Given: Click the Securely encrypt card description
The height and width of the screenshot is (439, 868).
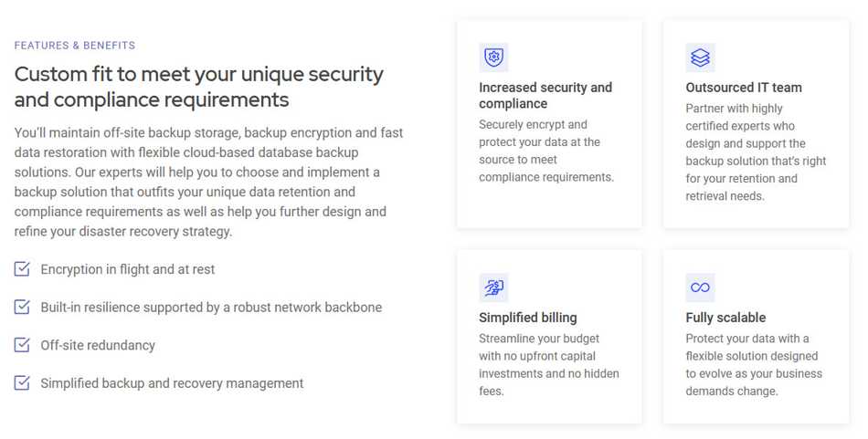Looking at the screenshot, I should [546, 151].
